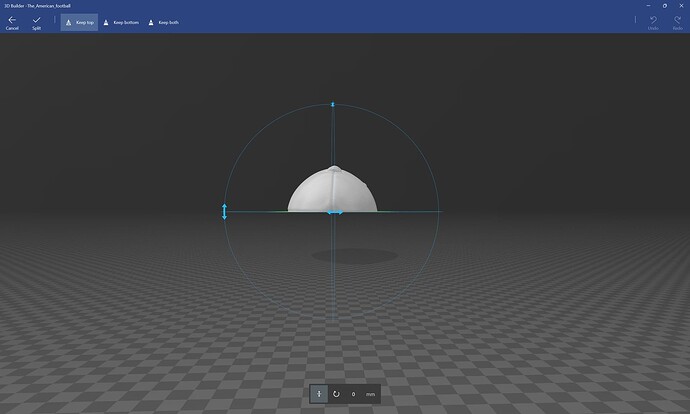
Task: Activate the rotate mode icon in bottom toolbar
Action: point(336,394)
